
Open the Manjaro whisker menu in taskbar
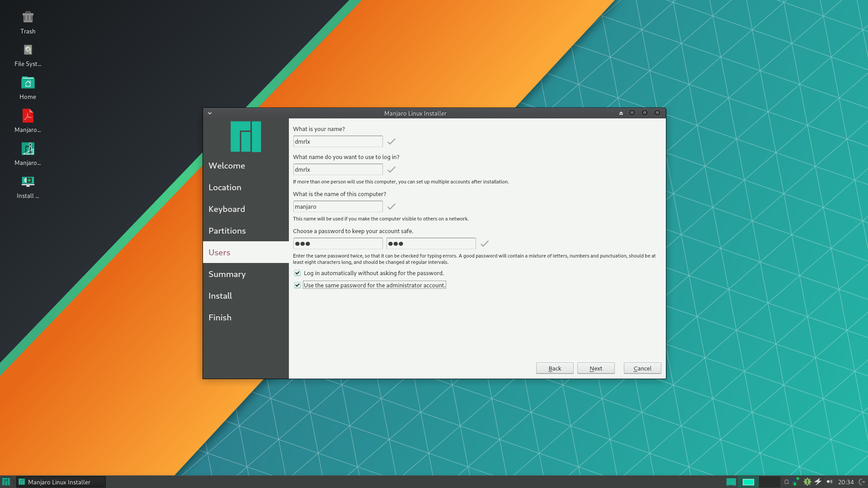pos(6,482)
